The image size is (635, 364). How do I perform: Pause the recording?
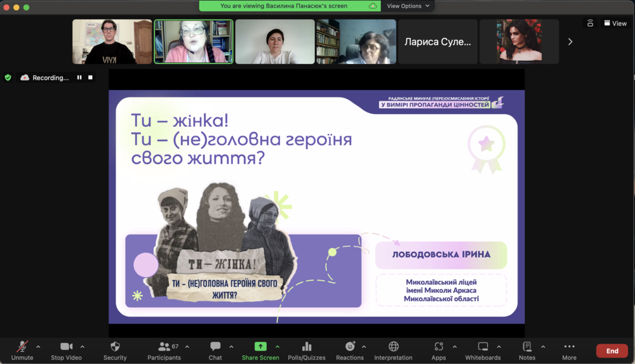pos(79,77)
